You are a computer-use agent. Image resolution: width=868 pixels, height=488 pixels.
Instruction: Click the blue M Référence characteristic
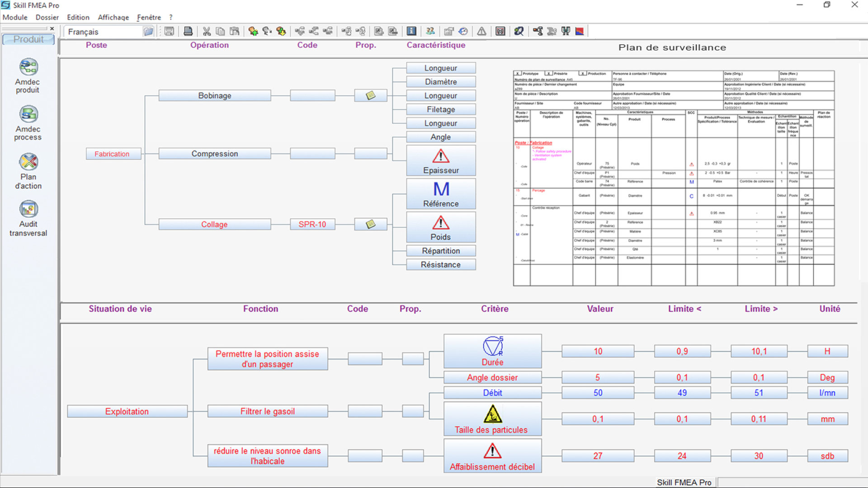click(x=441, y=194)
